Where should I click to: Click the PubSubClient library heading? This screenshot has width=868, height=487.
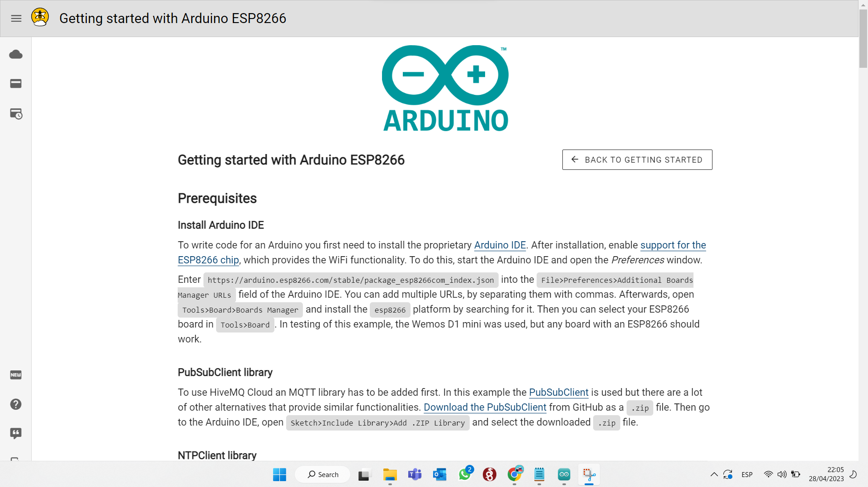coord(225,372)
